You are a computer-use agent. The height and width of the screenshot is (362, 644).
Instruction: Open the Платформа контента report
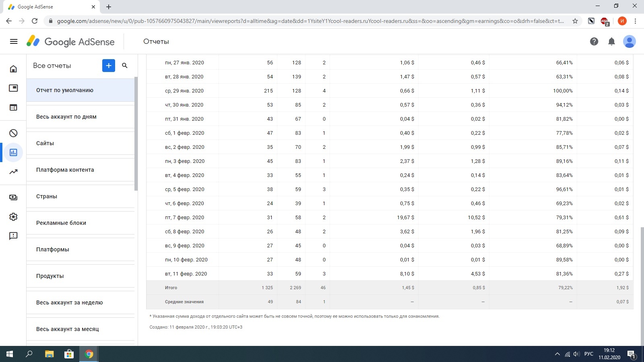[x=80, y=170]
